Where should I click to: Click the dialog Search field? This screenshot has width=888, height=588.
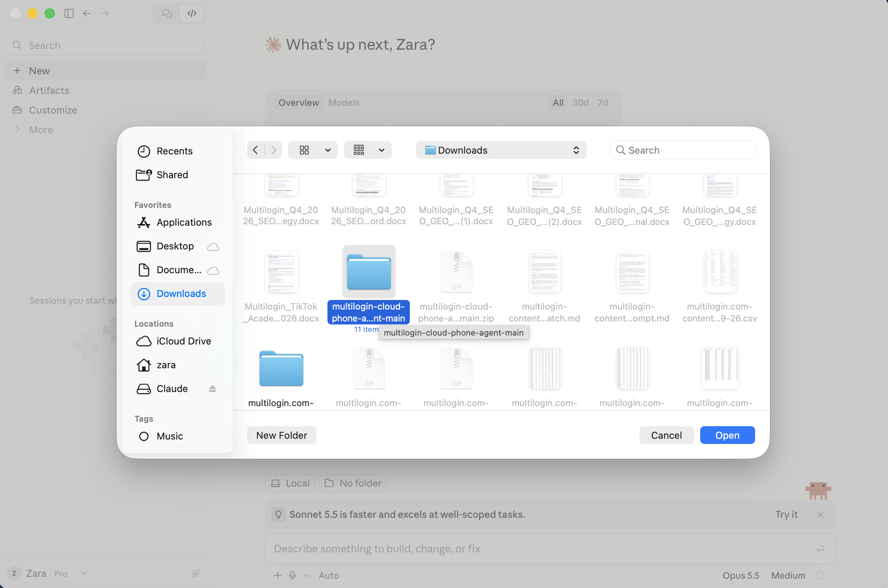682,150
